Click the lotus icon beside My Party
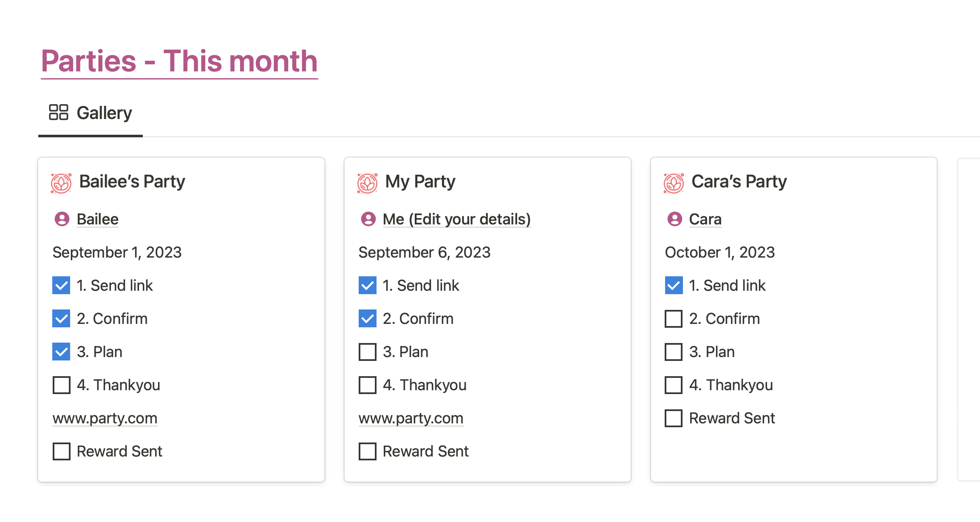This screenshot has width=980, height=522. pyautogui.click(x=367, y=183)
